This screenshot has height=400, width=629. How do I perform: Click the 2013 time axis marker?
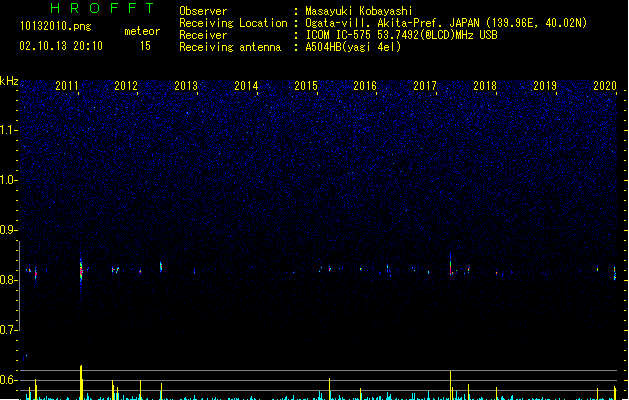pos(186,86)
